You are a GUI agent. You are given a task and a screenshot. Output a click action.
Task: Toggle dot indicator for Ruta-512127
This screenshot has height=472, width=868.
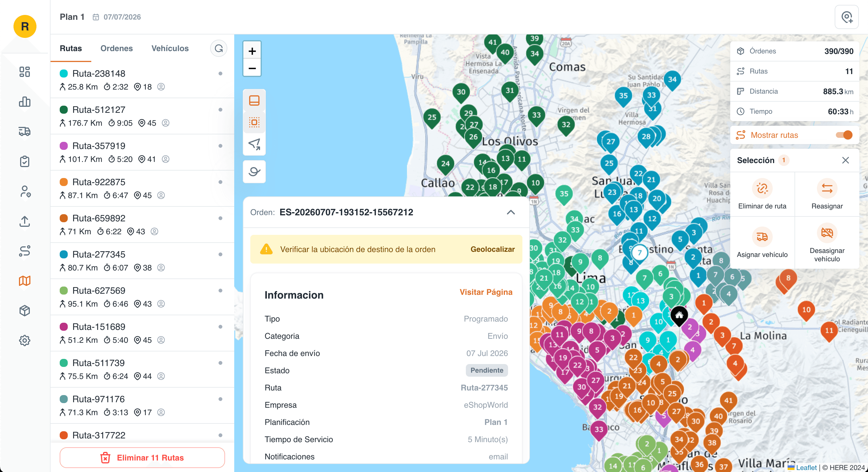tap(220, 110)
